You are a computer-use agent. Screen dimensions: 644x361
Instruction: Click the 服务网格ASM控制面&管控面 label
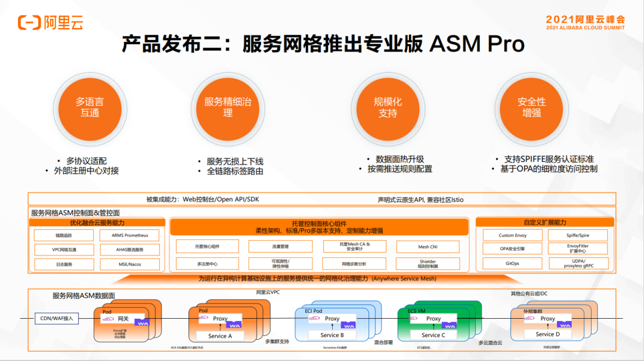pyautogui.click(x=76, y=213)
